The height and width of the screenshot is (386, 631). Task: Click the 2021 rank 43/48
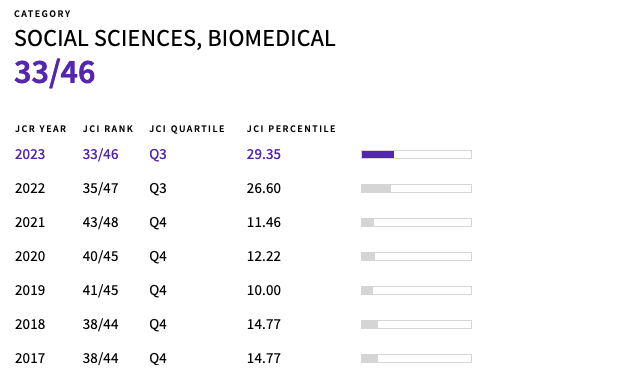(x=101, y=222)
